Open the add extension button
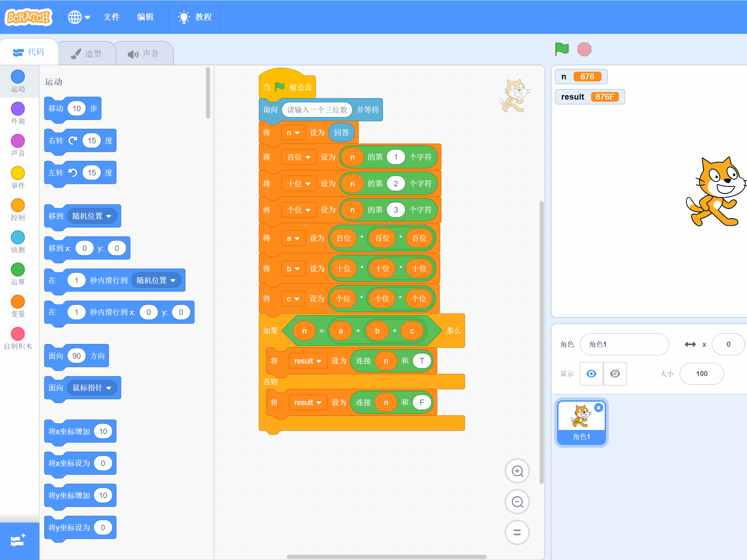747x560 pixels. point(18,540)
